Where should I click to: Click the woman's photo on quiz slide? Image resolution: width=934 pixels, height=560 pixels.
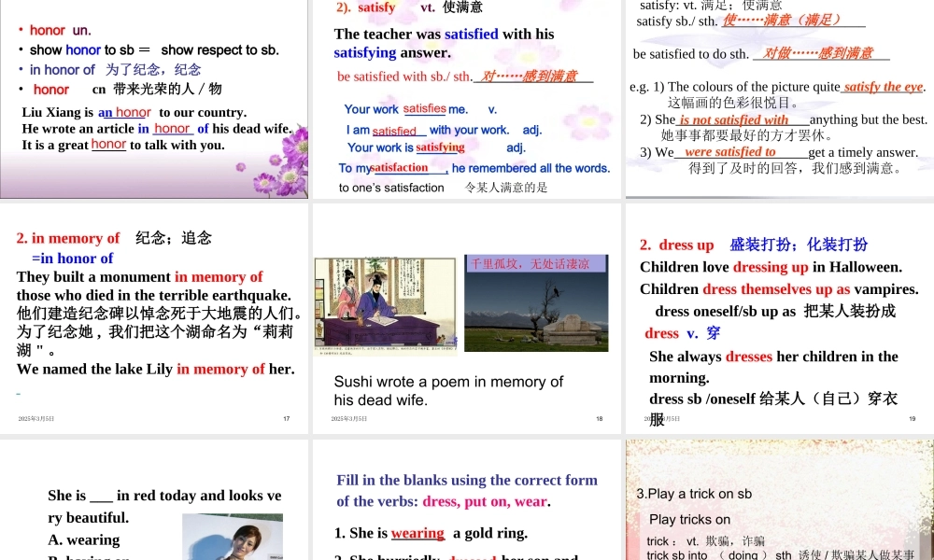[233, 539]
